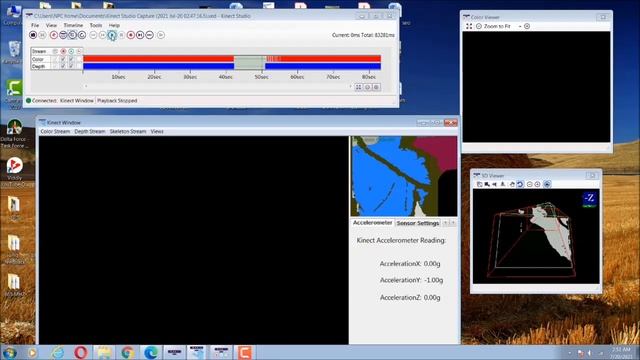The height and width of the screenshot is (360, 640).
Task: Click the depth image thumbnail in Kinect Window
Action: point(404,176)
